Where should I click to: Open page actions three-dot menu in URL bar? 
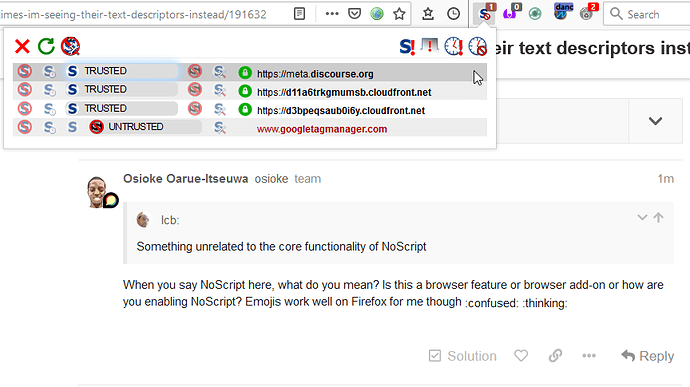click(332, 14)
